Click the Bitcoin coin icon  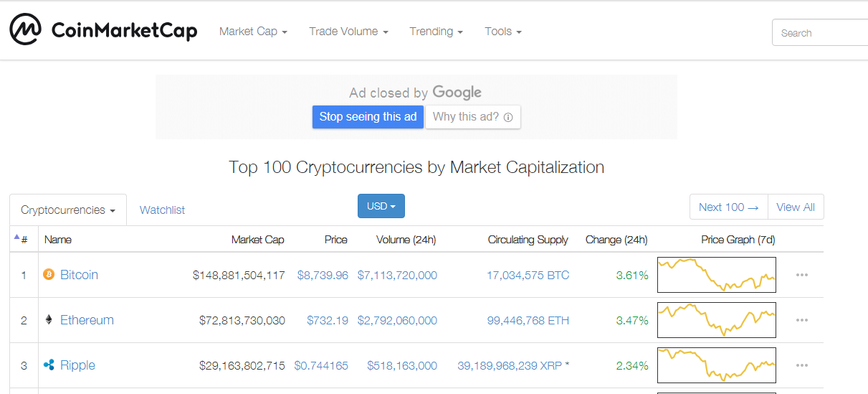pos(49,275)
